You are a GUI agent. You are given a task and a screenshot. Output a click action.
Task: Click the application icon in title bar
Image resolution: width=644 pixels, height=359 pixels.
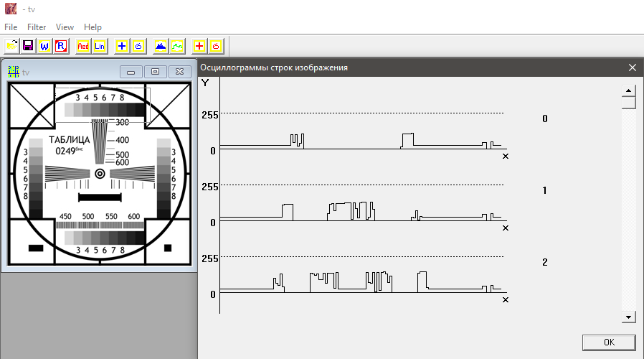pos(11,8)
